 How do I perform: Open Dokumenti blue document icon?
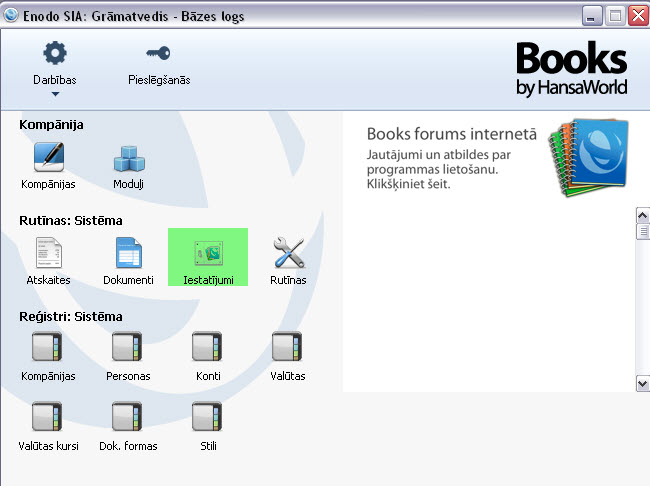tap(129, 253)
